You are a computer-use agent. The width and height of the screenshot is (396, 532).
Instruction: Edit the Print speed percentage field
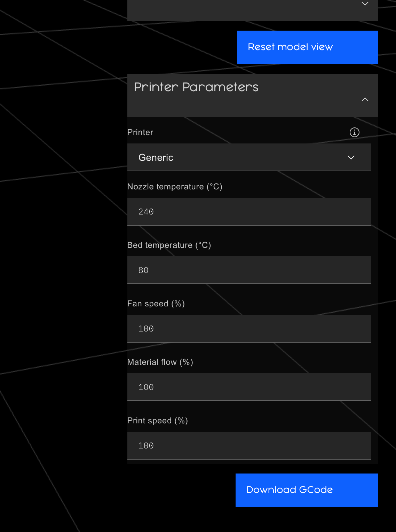click(x=249, y=446)
